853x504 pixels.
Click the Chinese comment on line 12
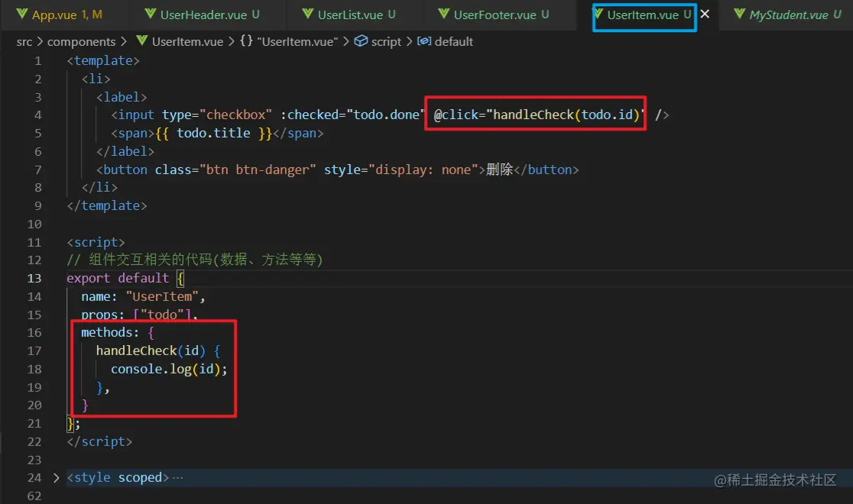[195, 260]
